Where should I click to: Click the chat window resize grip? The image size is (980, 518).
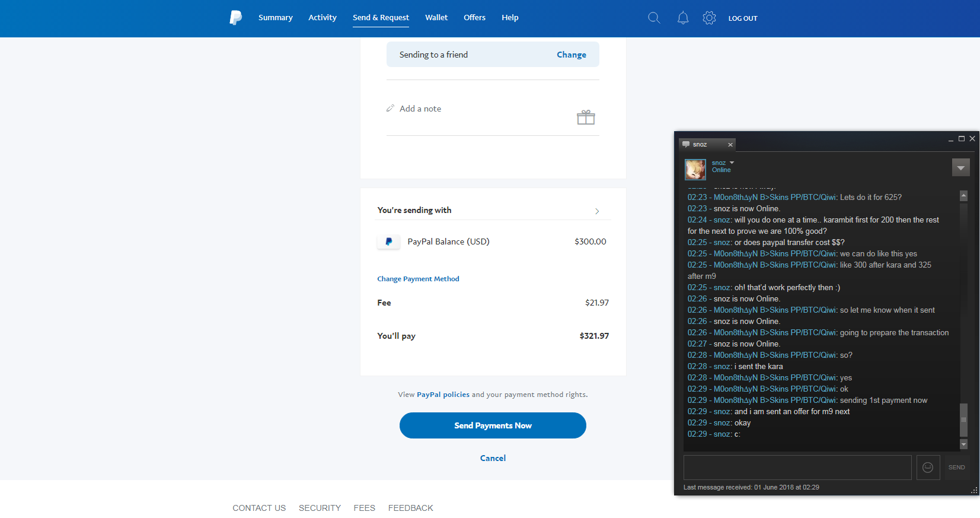coord(974,490)
